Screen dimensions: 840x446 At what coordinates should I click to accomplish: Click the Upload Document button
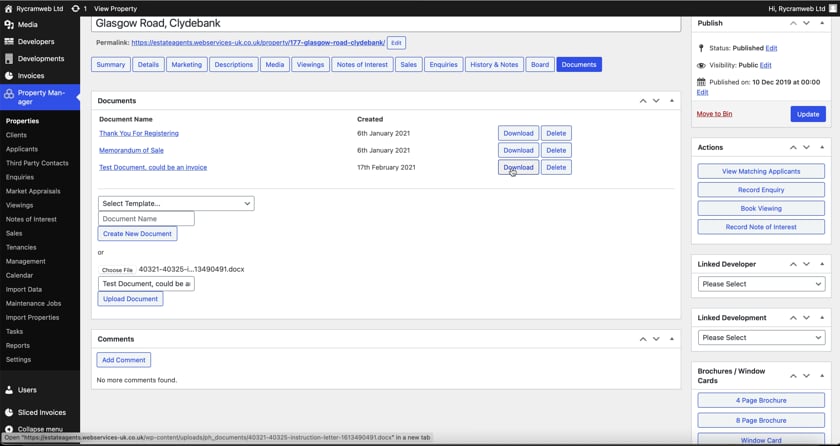[x=130, y=299]
